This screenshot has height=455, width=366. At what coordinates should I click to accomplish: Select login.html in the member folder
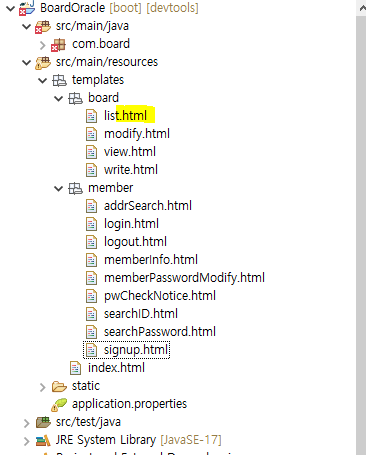point(131,224)
